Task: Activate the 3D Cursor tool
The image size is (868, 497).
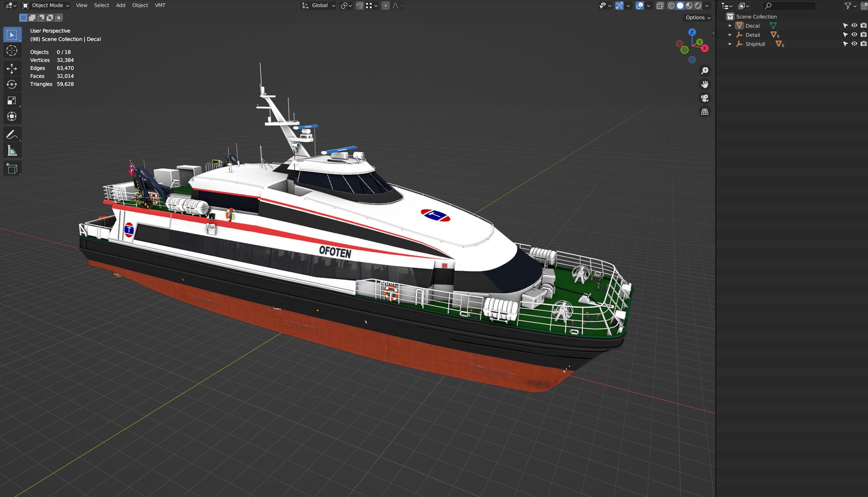Action: [x=12, y=51]
